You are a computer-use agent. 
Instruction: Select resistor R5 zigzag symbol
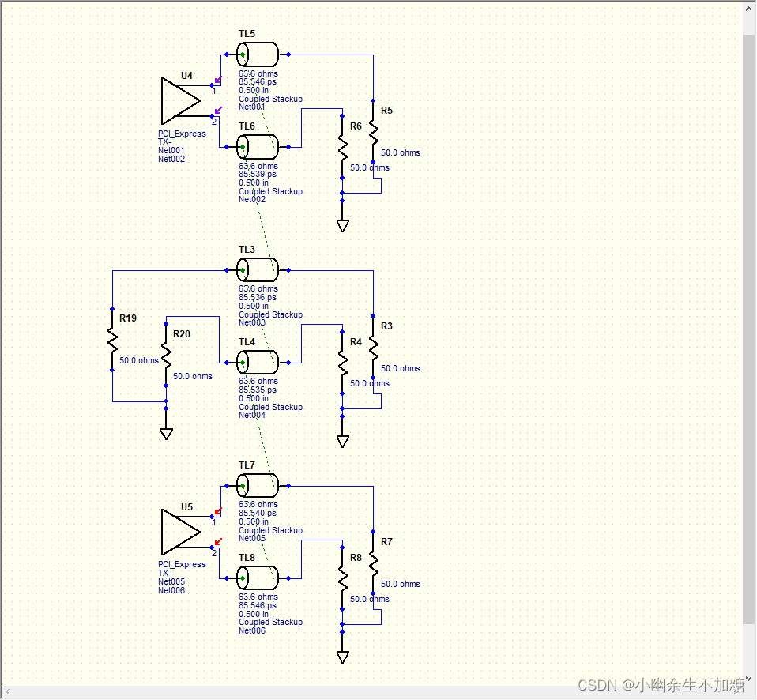[373, 131]
